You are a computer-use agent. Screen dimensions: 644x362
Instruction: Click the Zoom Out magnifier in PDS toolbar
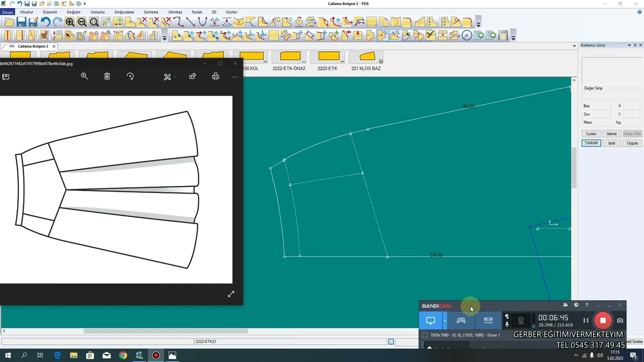pyautogui.click(x=82, y=22)
